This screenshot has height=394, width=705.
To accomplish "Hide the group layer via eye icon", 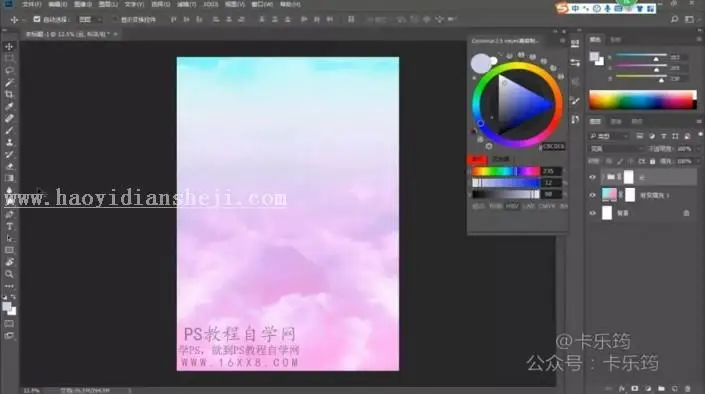I will pos(593,177).
